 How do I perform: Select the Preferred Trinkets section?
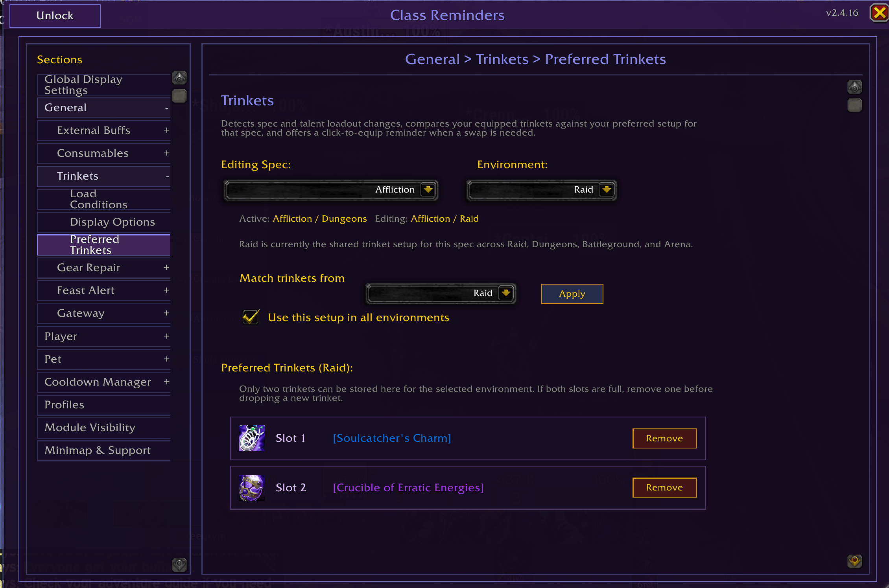pos(104,245)
